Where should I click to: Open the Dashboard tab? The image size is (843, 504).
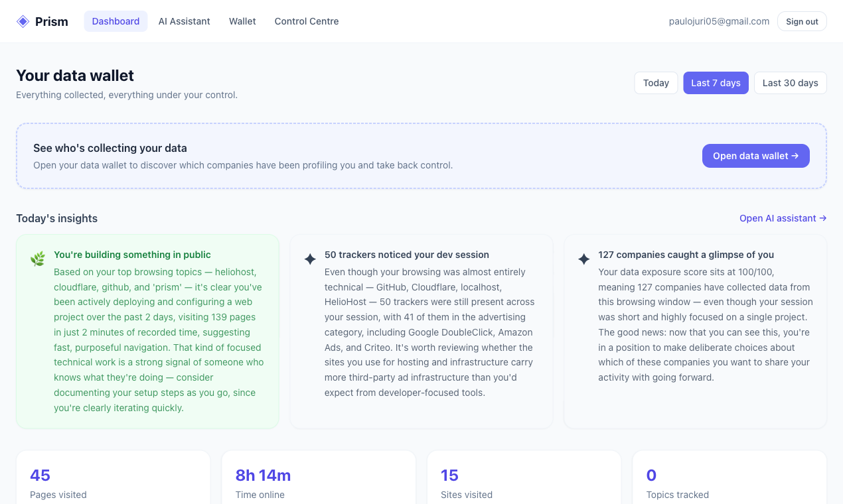coord(115,21)
